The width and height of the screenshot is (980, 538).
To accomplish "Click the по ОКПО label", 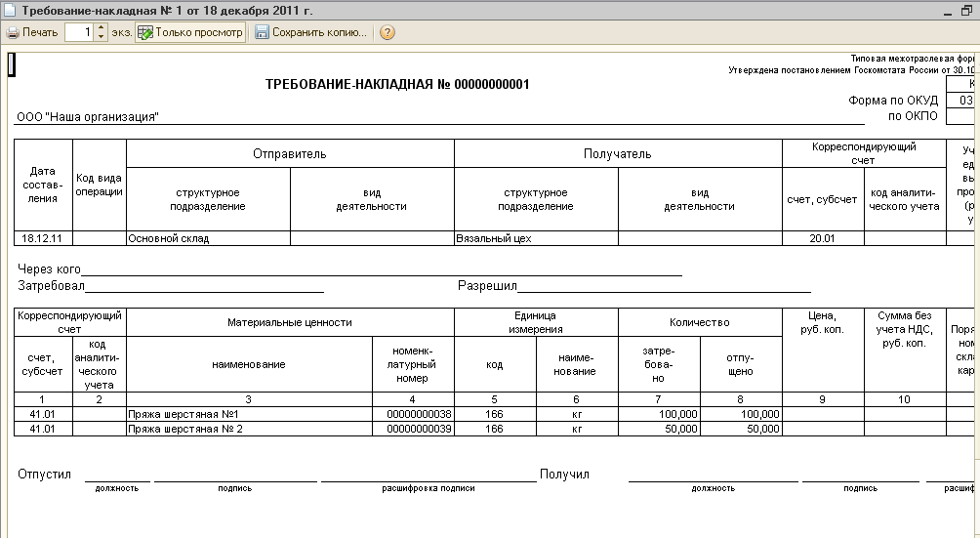I will [x=913, y=116].
